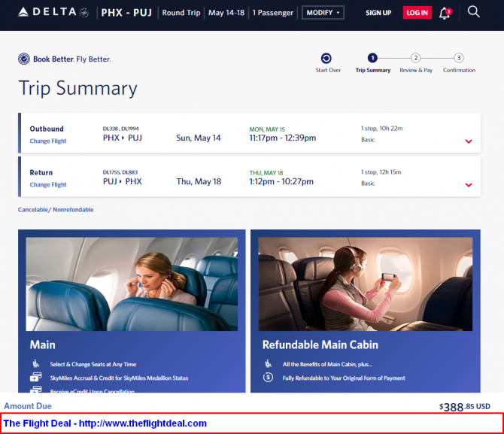The image size is (504, 434).
Task: Click the Book Better badge icon
Action: pos(24,59)
